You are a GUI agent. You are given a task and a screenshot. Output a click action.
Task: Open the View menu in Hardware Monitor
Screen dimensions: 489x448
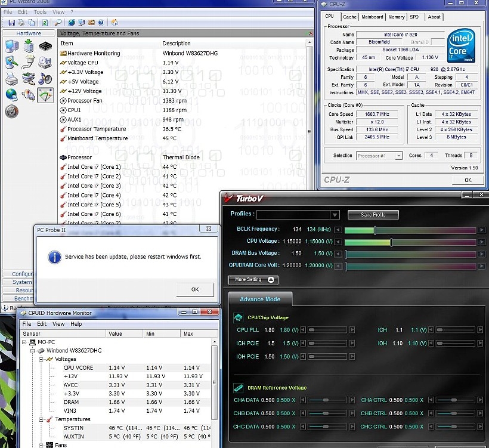58,324
